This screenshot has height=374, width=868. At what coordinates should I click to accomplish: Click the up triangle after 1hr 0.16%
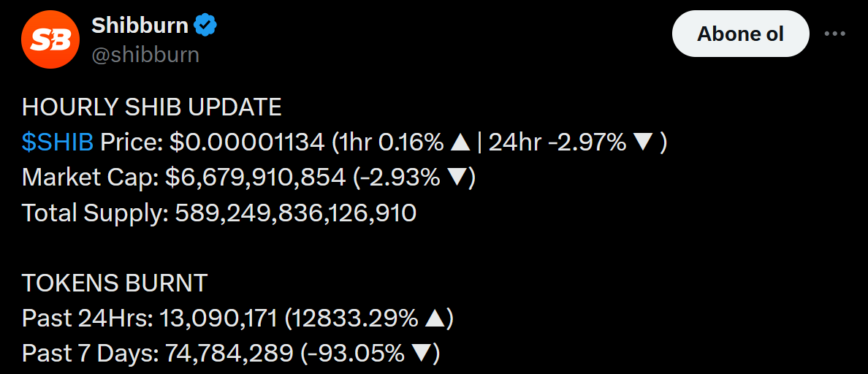click(460, 143)
